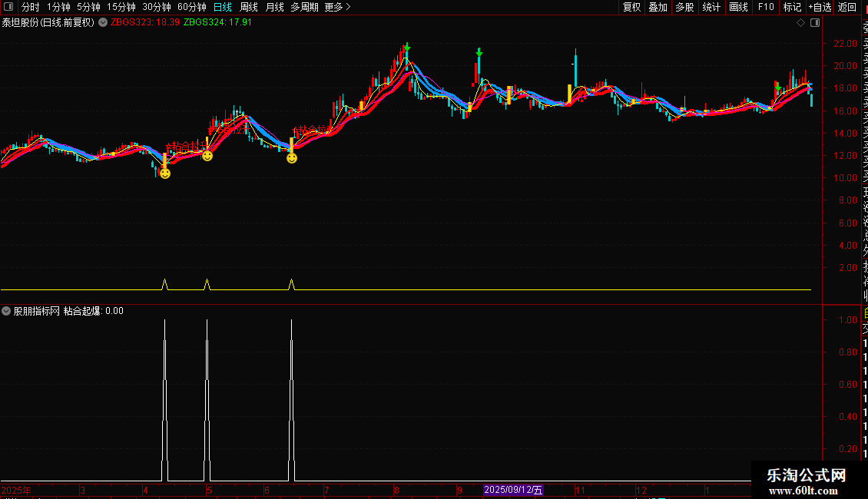Click the 2025/09/12/五 date marker
The image size is (868, 499).
pyautogui.click(x=513, y=490)
